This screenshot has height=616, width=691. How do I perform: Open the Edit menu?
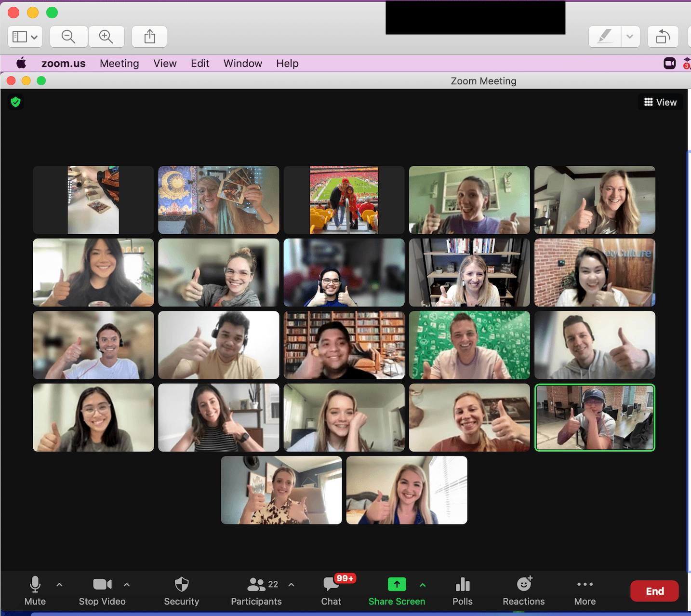[x=200, y=64]
